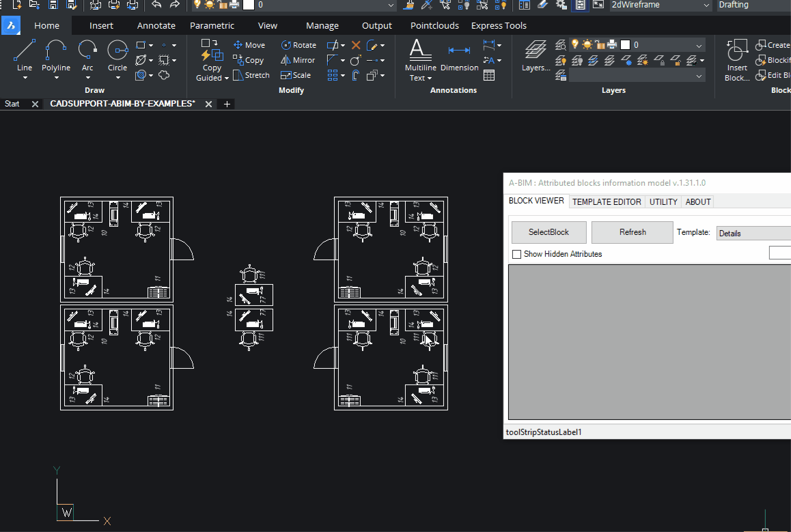The image size is (791, 532).
Task: Switch to the TEMPLATE EDITOR tab
Action: click(607, 201)
